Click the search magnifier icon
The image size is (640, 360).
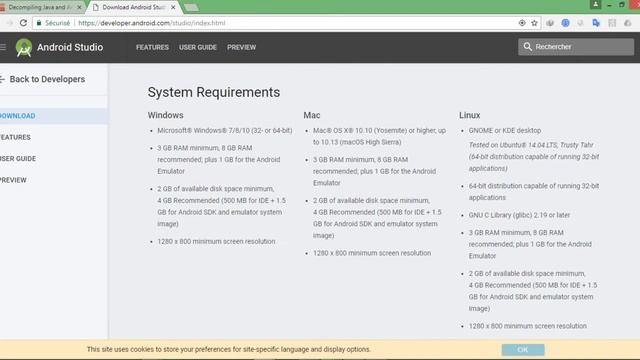pos(527,47)
